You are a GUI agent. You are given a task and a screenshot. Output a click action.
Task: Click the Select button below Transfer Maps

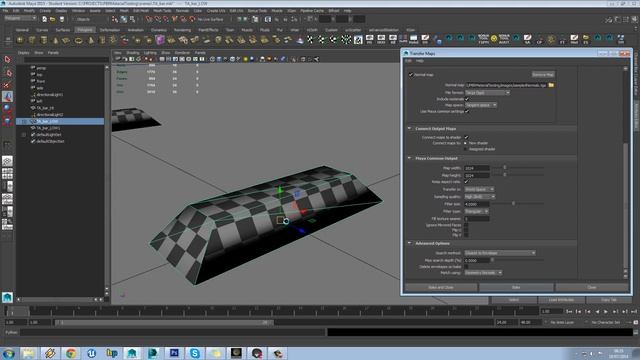pos(513,300)
